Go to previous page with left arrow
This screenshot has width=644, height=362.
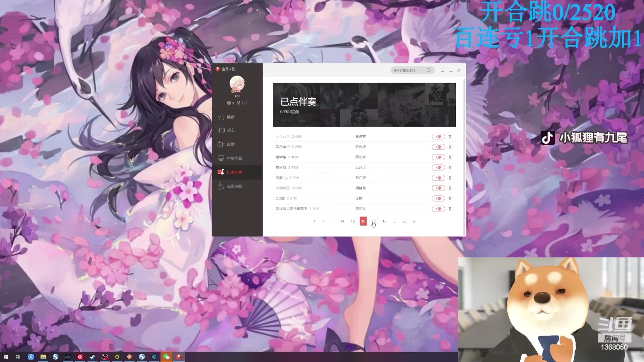[x=314, y=221]
